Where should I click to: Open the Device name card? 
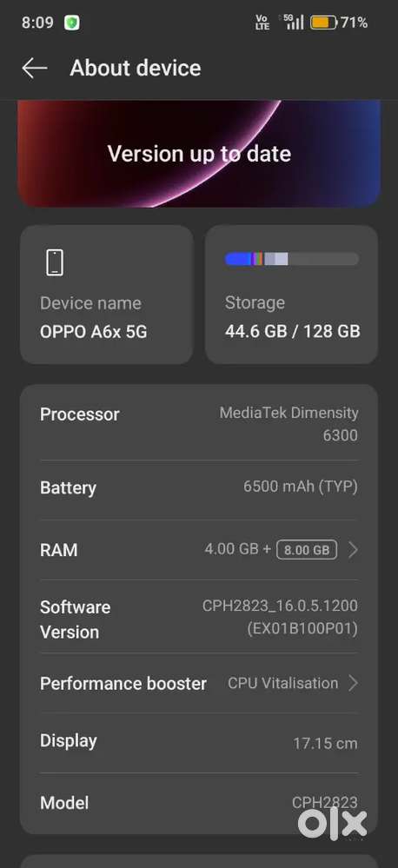tap(107, 295)
